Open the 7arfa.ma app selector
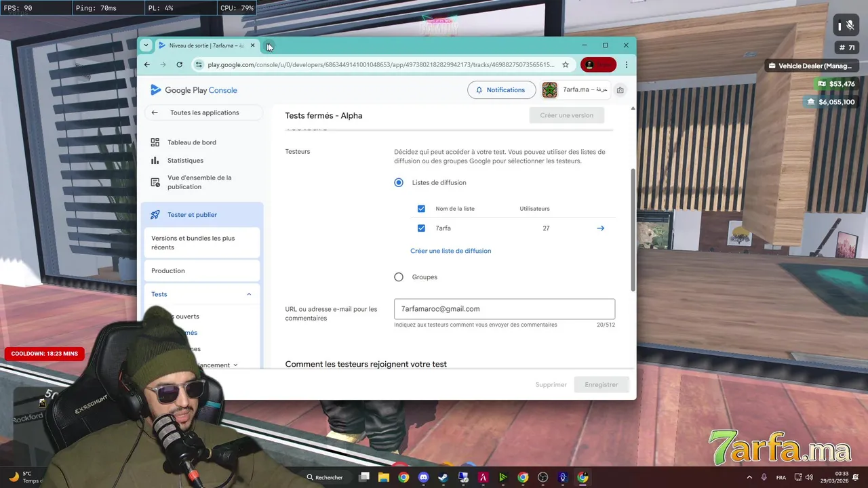Image resolution: width=868 pixels, height=488 pixels. coord(576,90)
